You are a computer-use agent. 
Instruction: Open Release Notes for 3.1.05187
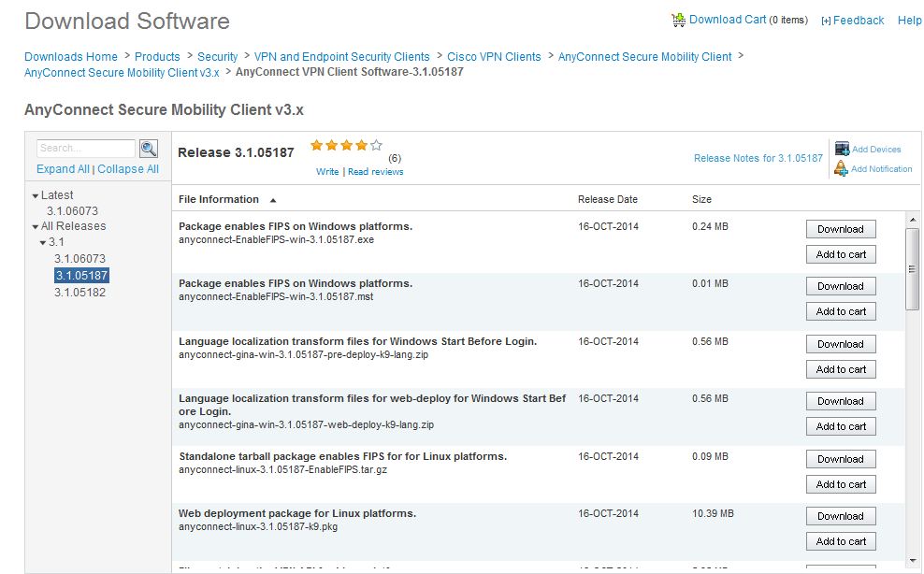pyautogui.click(x=758, y=158)
